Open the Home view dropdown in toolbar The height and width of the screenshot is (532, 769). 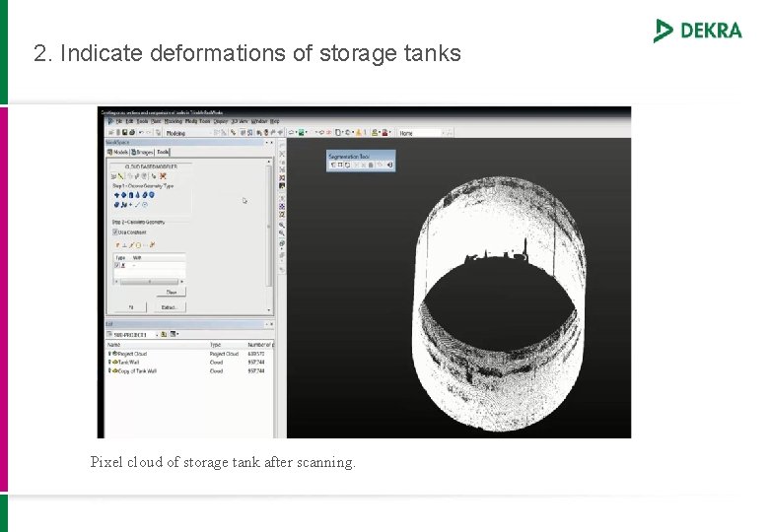pyautogui.click(x=421, y=133)
